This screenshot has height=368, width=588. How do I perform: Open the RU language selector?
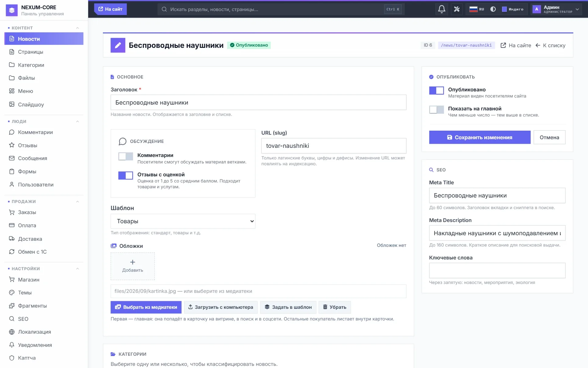[477, 9]
